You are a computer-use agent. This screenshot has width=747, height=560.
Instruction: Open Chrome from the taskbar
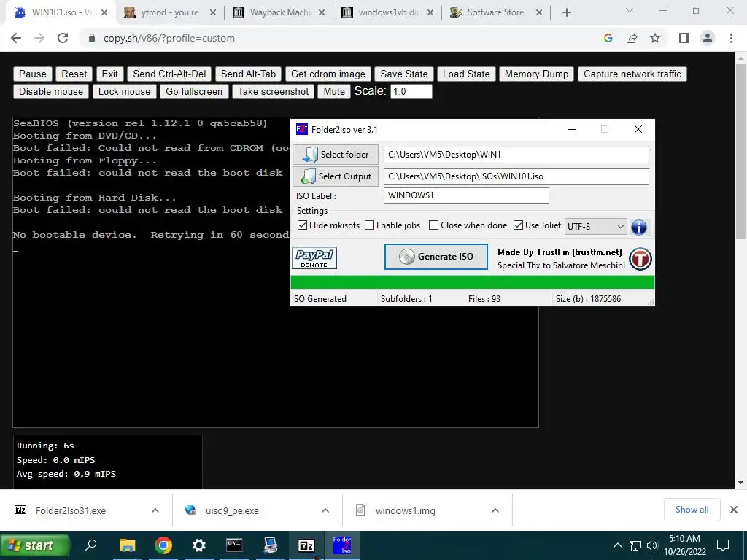click(163, 545)
